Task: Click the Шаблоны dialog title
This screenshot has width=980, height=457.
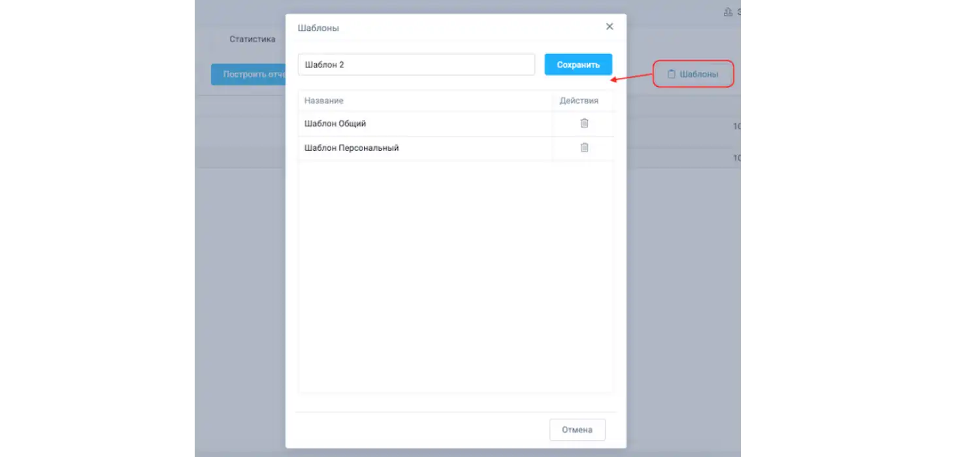Action: tap(318, 28)
